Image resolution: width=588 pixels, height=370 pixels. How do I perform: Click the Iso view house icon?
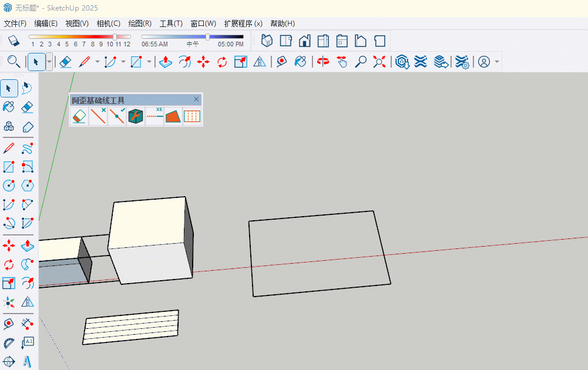(x=267, y=41)
